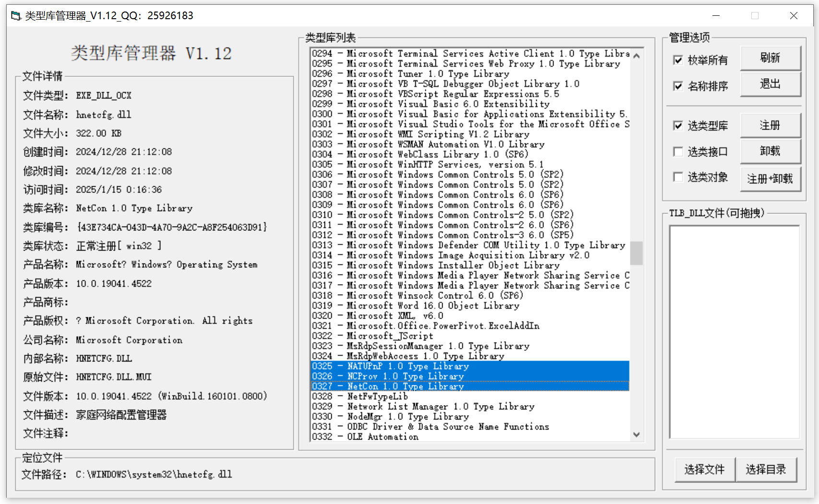819x504 pixels.
Task: Click the file description 家庭网络配置管理器
Action: pyautogui.click(x=121, y=415)
